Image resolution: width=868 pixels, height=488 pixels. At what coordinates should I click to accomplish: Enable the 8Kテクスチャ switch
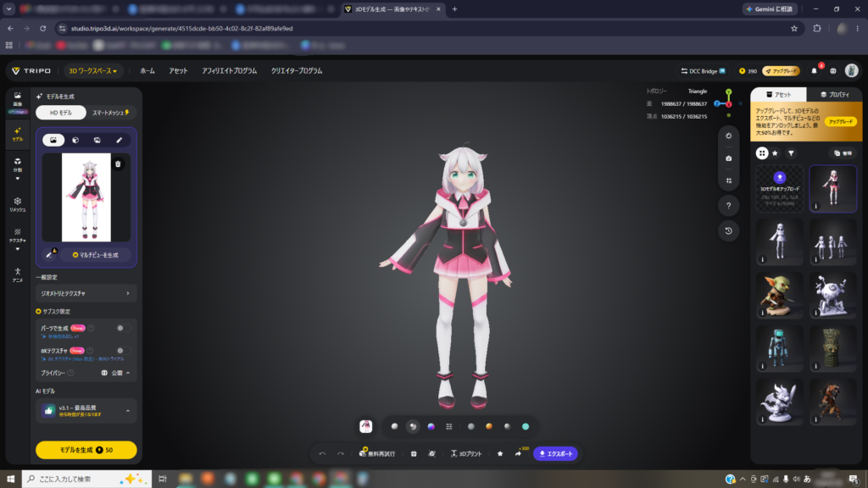click(x=123, y=350)
